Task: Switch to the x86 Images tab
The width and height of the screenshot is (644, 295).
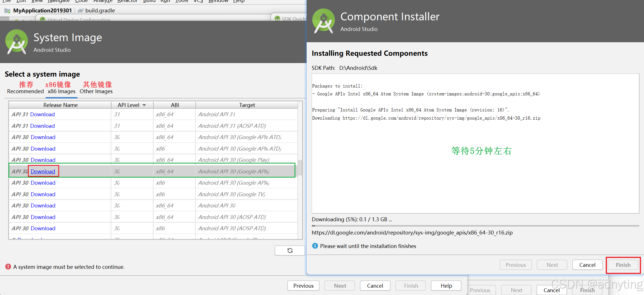Action: [61, 91]
